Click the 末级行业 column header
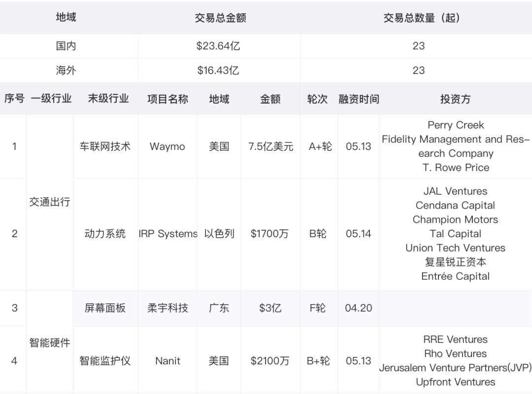 (108, 99)
